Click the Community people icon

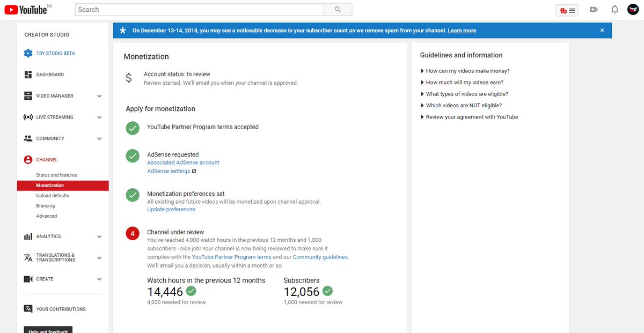(28, 138)
